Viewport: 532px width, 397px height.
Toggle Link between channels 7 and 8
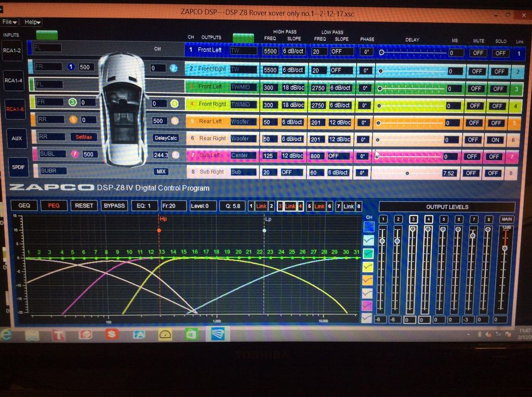pos(349,206)
